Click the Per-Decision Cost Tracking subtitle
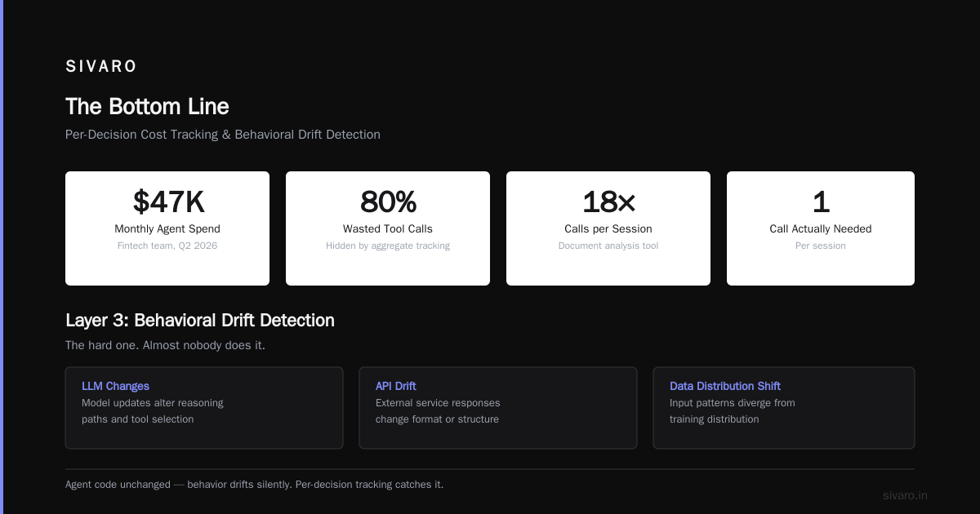This screenshot has height=514, width=980. tap(223, 135)
